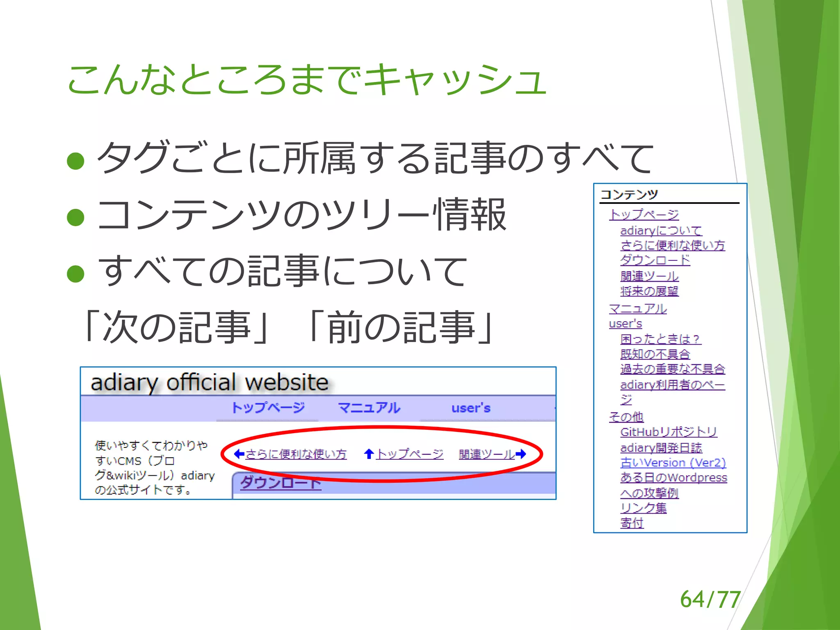Select the トップページ tab in the site header

pos(268,408)
